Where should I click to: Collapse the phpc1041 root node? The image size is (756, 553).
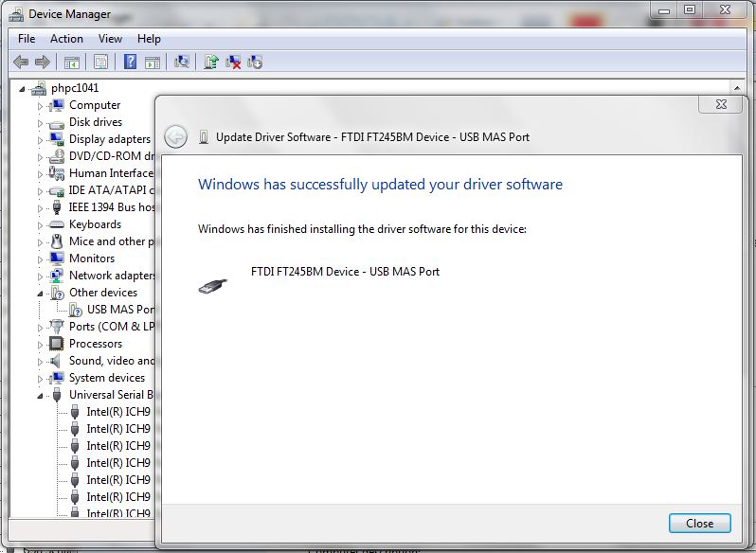pyautogui.click(x=22, y=89)
